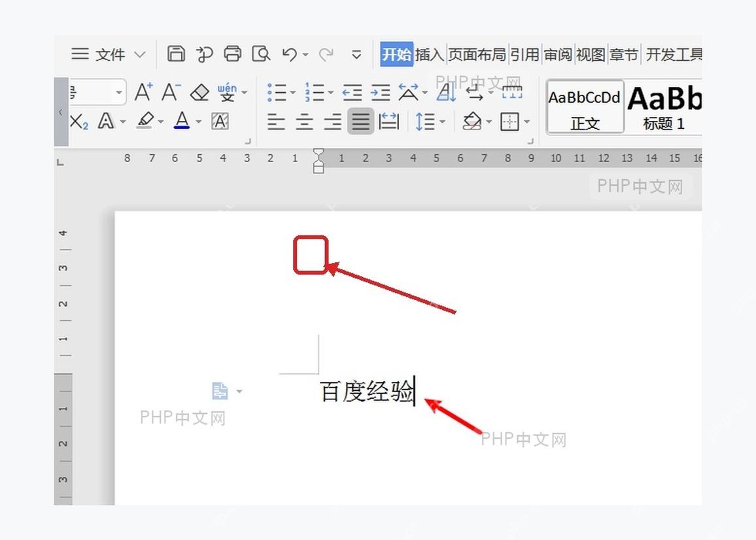Expand the line spacing dropdown arrow
The image size is (756, 540).
point(442,122)
